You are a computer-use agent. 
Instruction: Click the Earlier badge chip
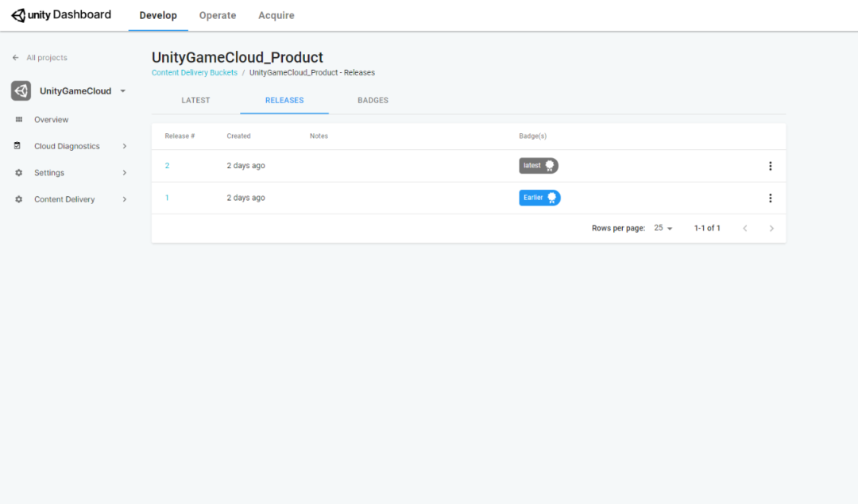tap(539, 198)
